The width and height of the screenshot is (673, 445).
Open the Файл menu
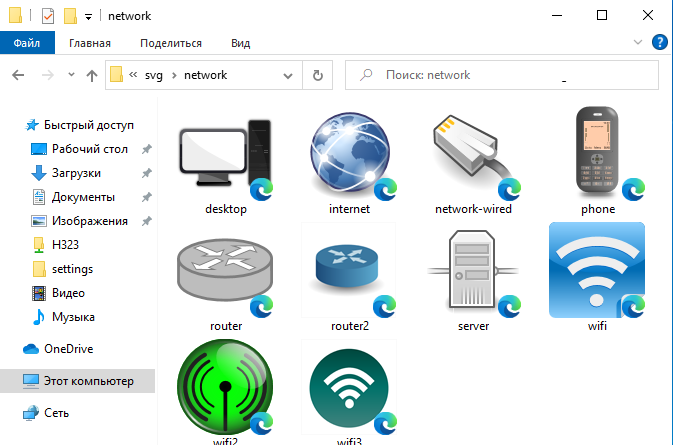tap(27, 43)
